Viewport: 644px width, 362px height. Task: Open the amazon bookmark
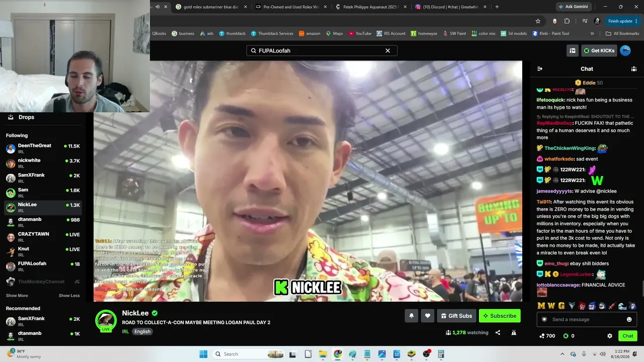(309, 34)
